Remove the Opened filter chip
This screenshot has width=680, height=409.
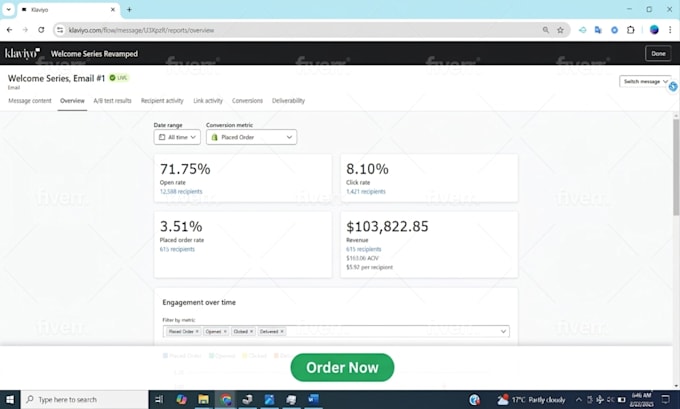225,331
